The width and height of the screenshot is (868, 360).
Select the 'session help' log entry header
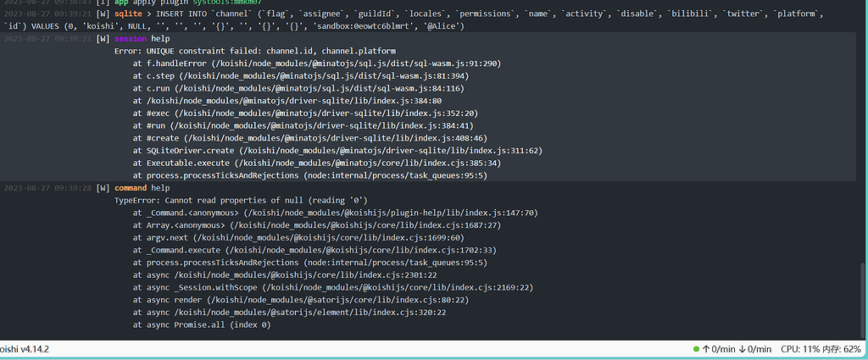(142, 39)
